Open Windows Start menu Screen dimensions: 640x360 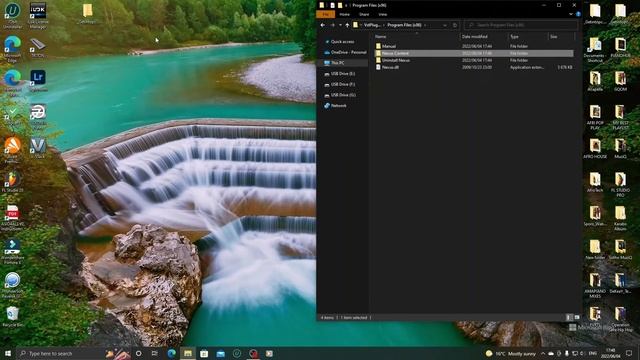(x=8, y=353)
